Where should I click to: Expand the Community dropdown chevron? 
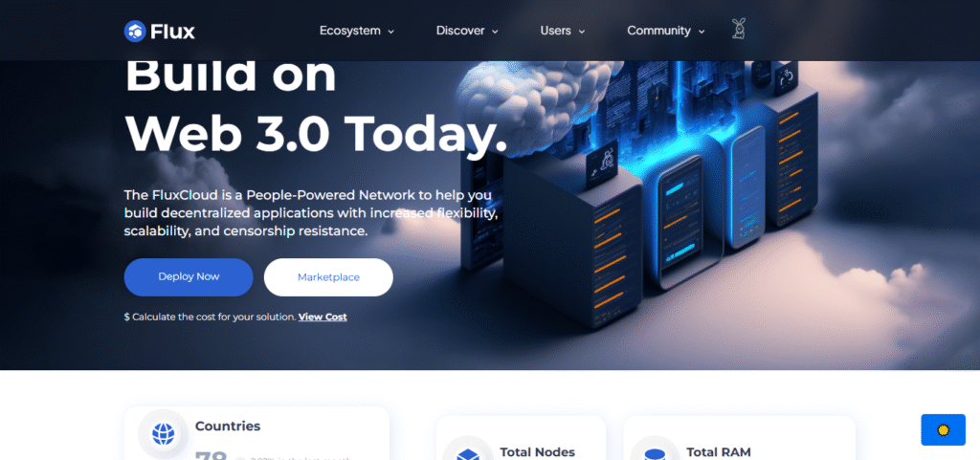(x=702, y=32)
